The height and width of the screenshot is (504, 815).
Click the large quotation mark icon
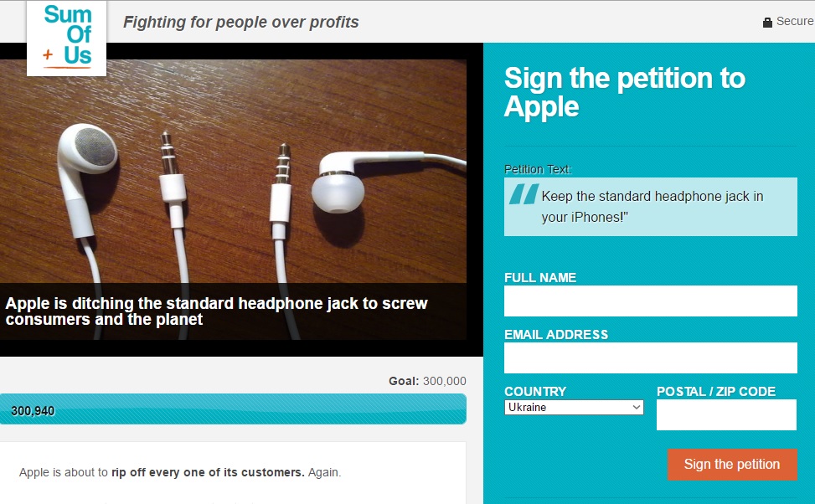[524, 194]
